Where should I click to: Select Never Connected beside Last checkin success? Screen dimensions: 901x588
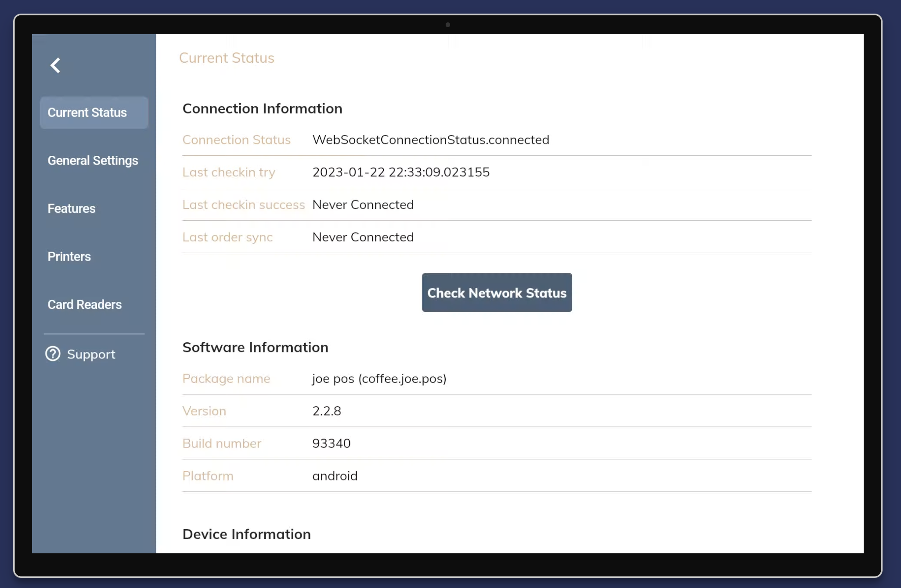point(363,204)
